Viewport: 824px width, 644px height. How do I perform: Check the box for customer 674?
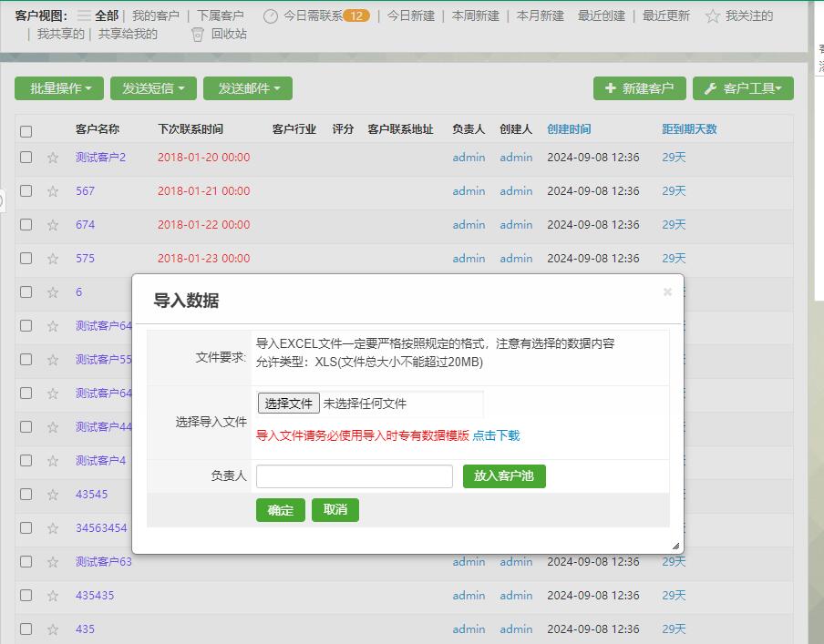26,224
